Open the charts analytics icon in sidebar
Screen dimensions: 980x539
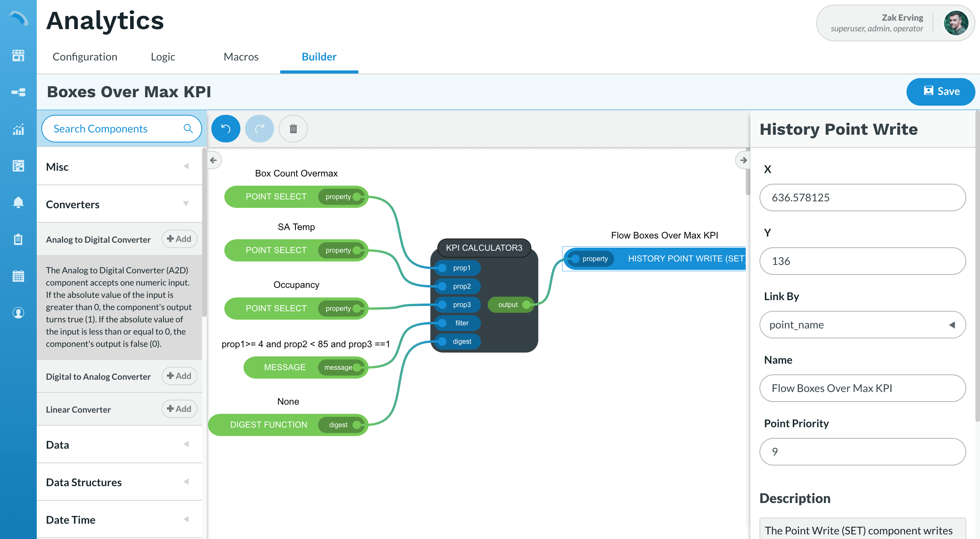tap(18, 129)
